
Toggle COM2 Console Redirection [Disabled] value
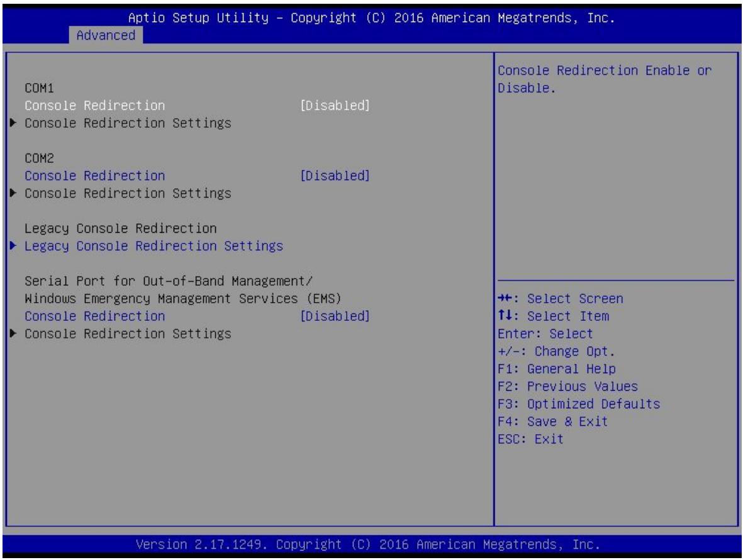pyautogui.click(x=335, y=176)
